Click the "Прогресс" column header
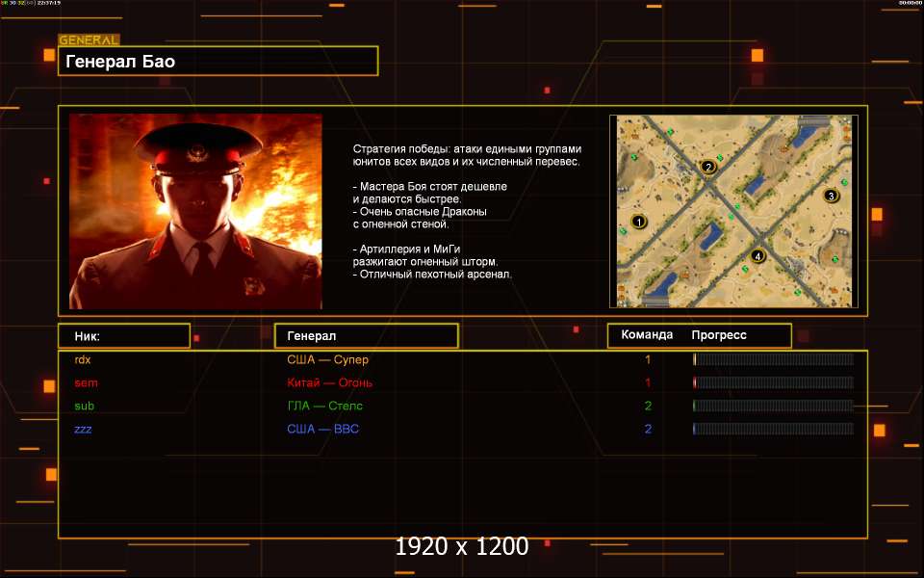Screen dimensions: 924x578 pos(719,335)
